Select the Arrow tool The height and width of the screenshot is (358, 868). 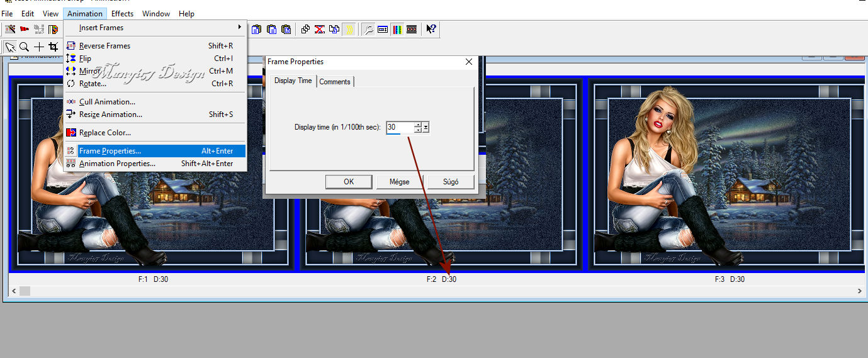pyautogui.click(x=10, y=47)
